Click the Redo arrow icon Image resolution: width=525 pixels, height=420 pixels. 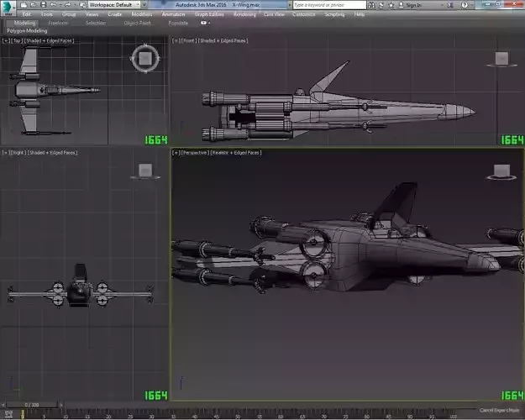(67, 5)
